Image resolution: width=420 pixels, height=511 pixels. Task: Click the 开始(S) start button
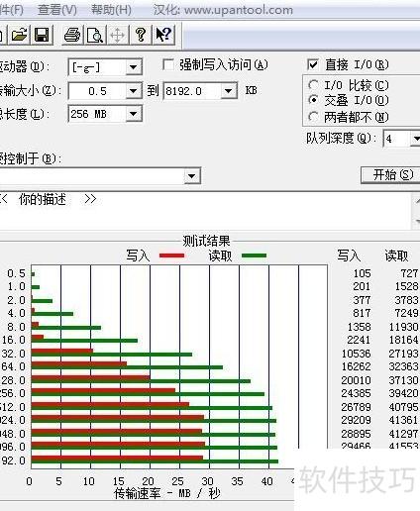391,174
